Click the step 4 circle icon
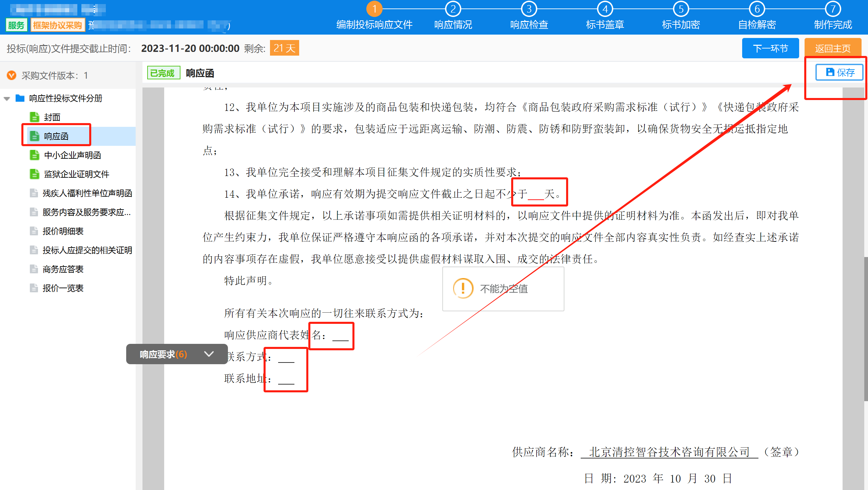 605,9
